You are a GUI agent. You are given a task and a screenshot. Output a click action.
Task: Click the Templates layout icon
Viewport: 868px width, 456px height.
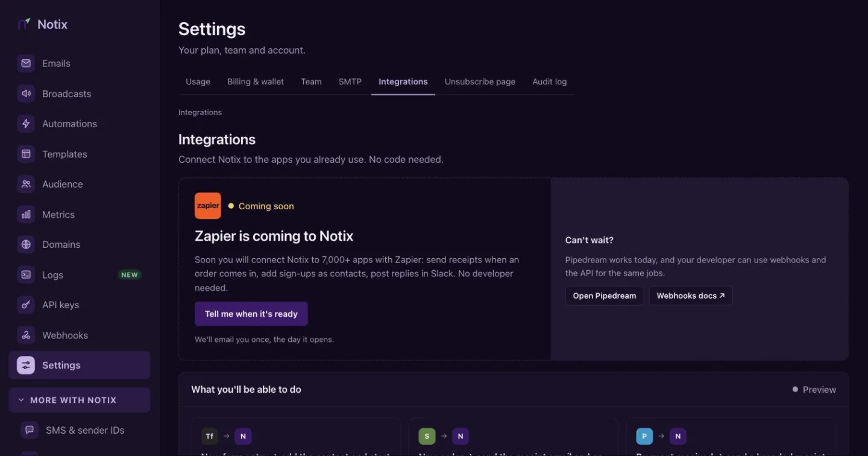[x=26, y=154]
